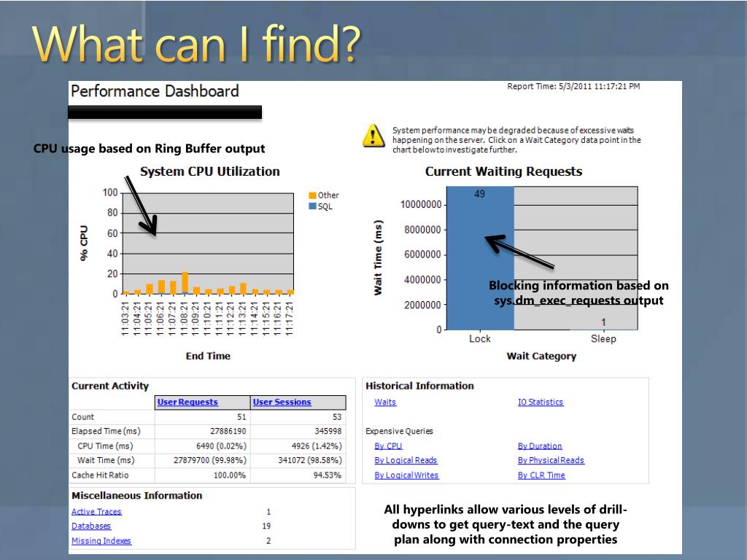Click the Wait Category axis title
The height and width of the screenshot is (560, 747).
(541, 356)
